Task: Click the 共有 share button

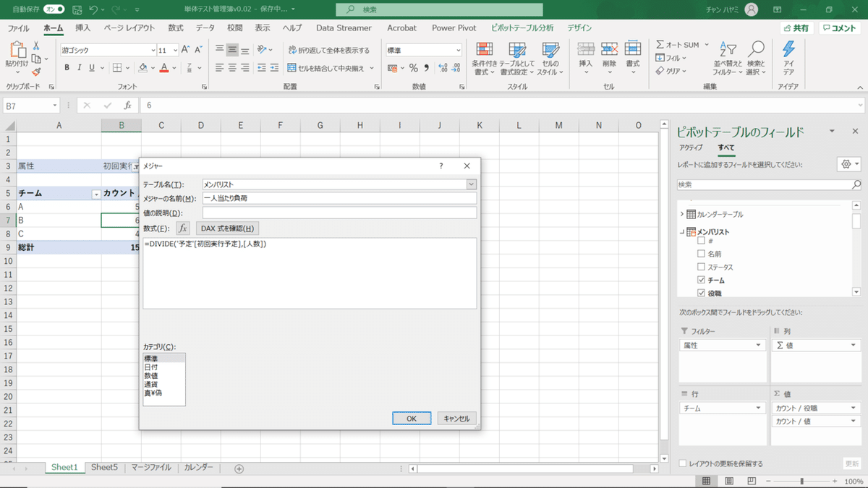Action: tap(796, 28)
